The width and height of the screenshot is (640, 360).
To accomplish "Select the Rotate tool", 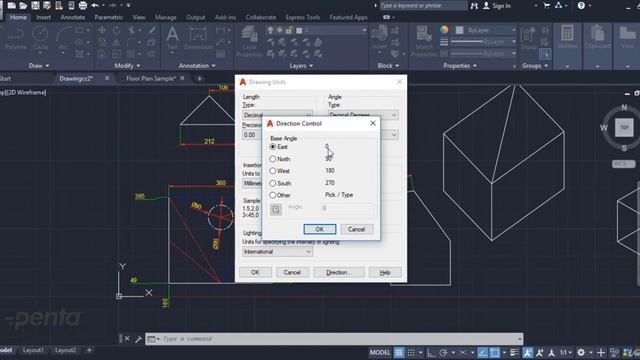I will click(117, 30).
